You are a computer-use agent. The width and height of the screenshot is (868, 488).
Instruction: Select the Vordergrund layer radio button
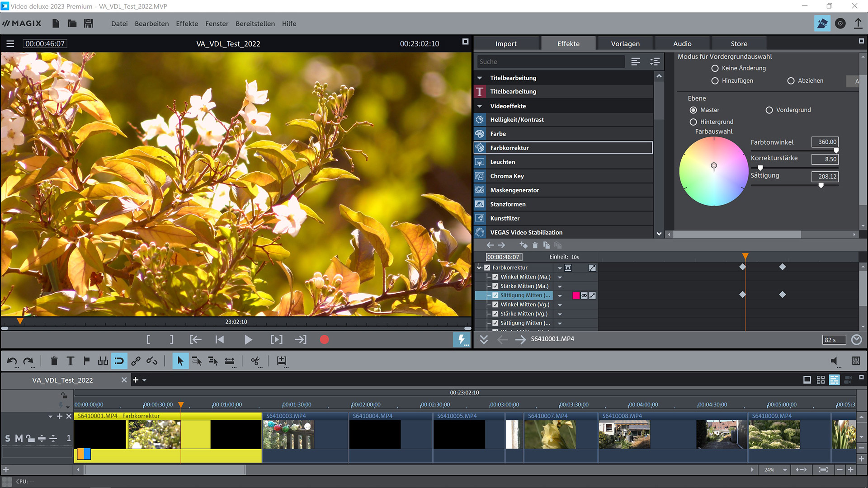click(769, 110)
